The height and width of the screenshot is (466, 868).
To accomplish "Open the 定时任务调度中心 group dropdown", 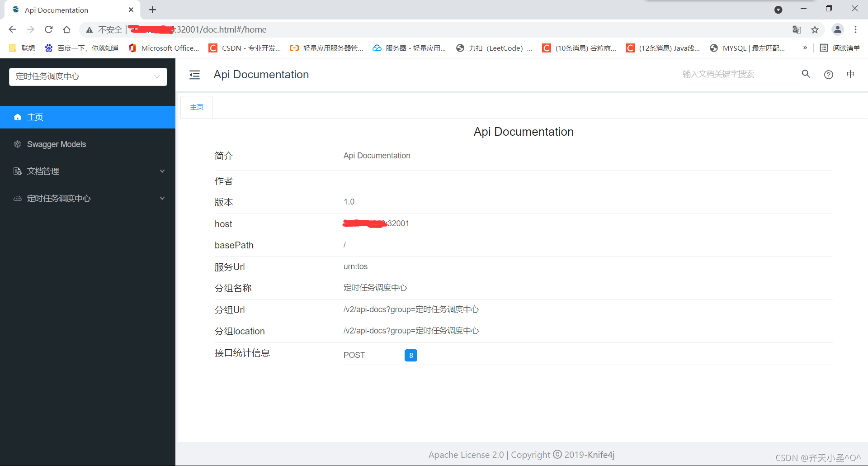I will [x=88, y=76].
